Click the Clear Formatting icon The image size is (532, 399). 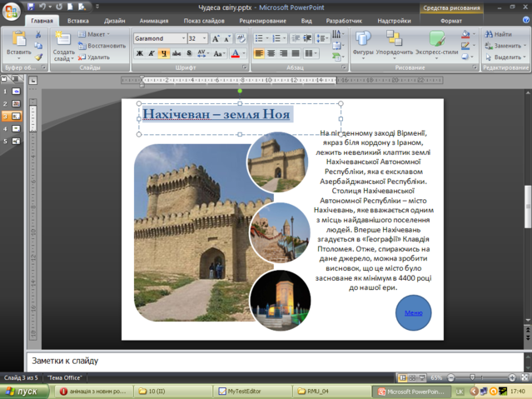click(x=241, y=38)
